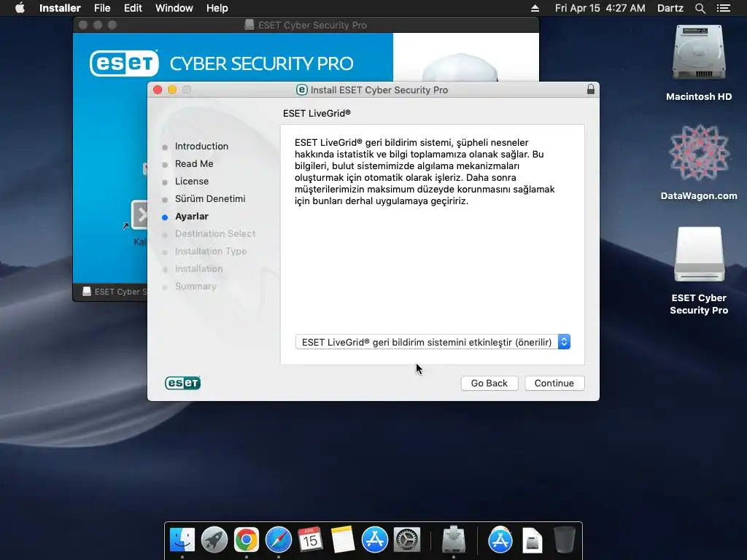Open the File menu

[102, 8]
